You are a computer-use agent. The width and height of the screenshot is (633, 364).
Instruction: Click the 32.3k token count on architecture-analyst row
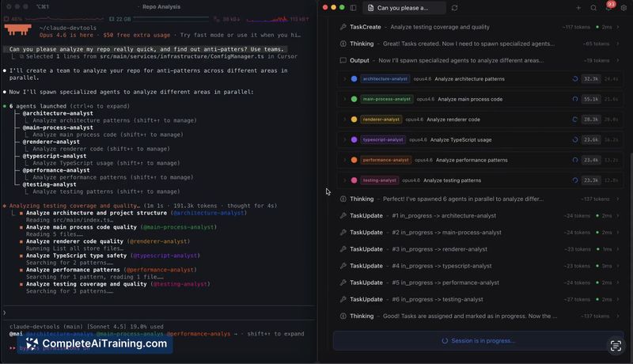[591, 79]
